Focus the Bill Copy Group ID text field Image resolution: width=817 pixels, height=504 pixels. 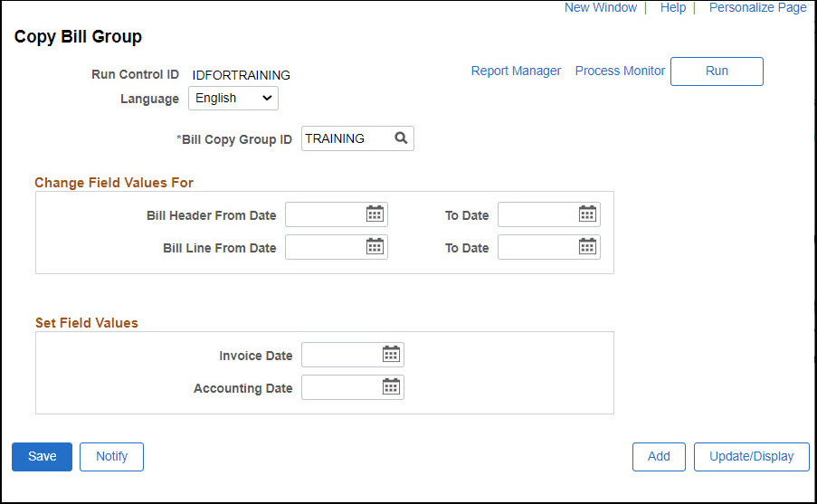click(x=345, y=138)
